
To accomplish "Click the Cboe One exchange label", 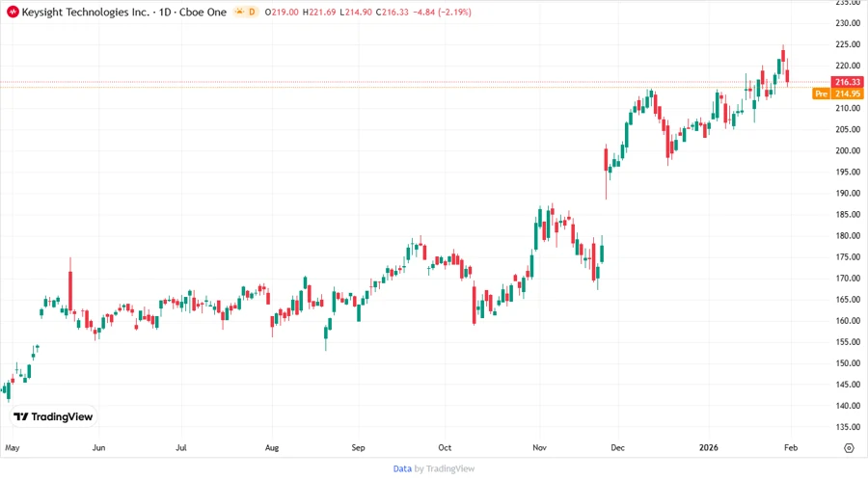I will [203, 13].
